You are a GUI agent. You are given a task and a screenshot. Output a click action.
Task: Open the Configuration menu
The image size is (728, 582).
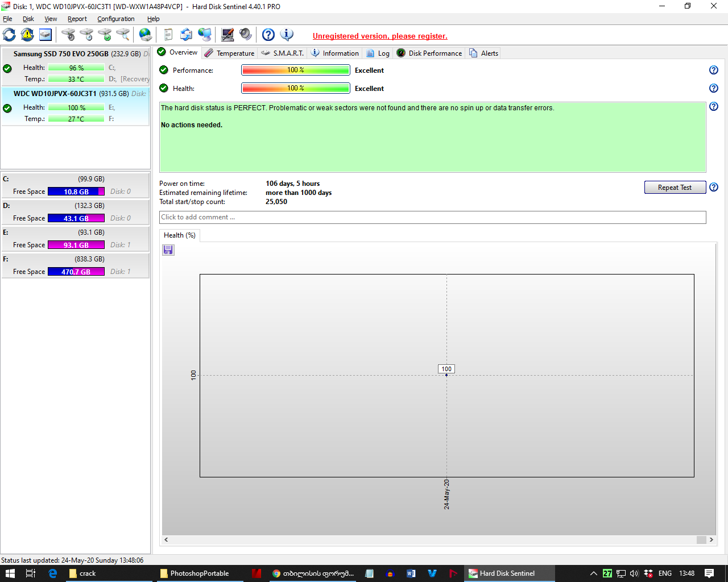pos(116,19)
